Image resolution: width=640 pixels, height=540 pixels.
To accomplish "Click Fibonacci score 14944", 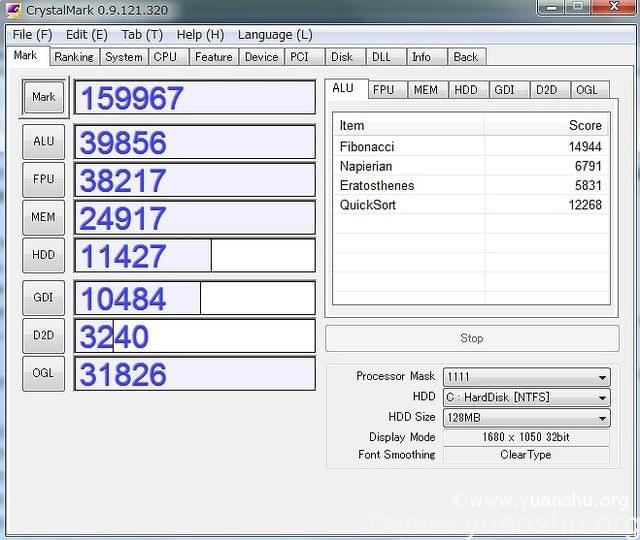I will click(585, 147).
